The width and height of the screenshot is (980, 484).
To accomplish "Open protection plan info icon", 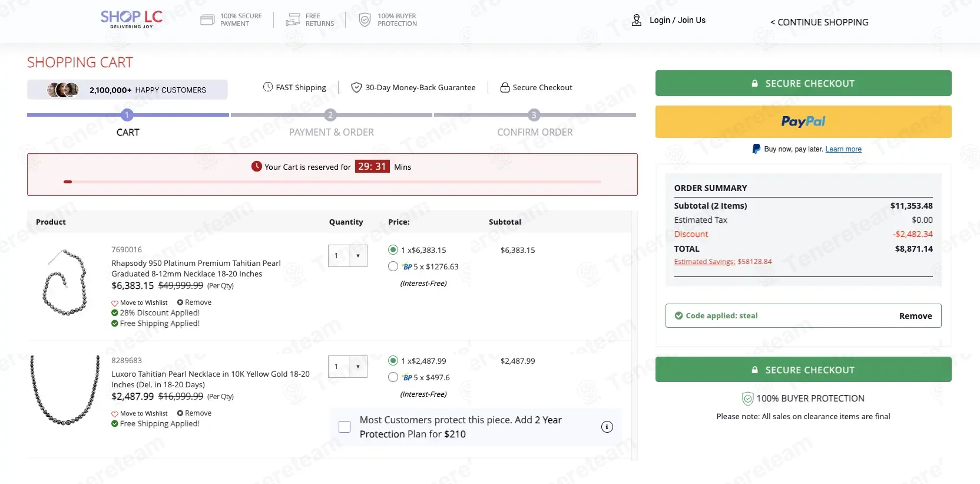I will click(607, 427).
